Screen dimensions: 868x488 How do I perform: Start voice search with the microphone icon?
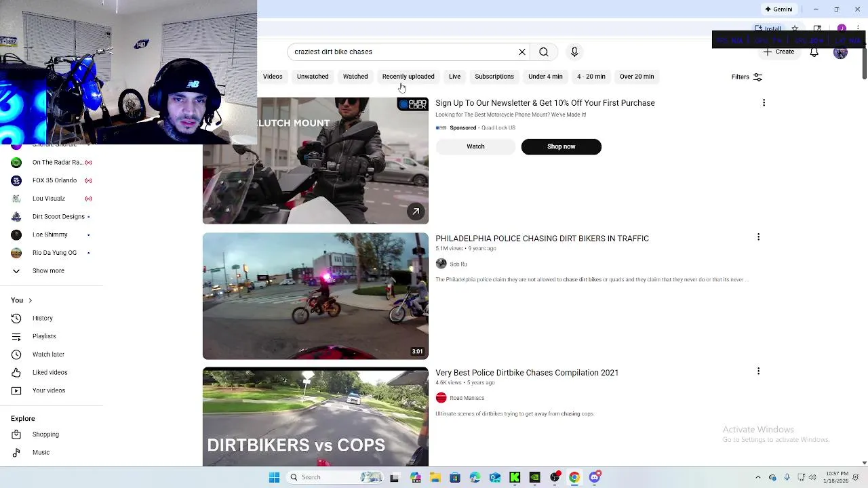[574, 52]
